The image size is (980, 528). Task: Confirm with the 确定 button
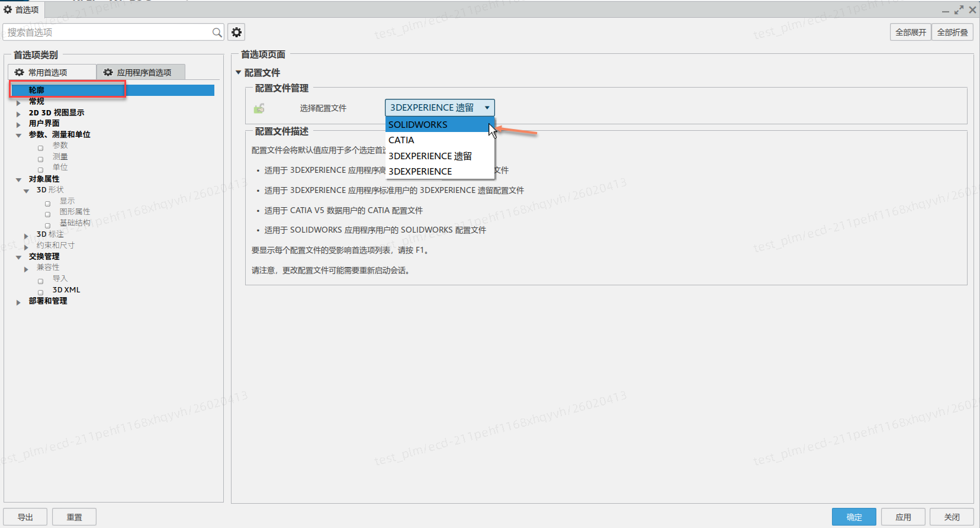click(x=854, y=517)
